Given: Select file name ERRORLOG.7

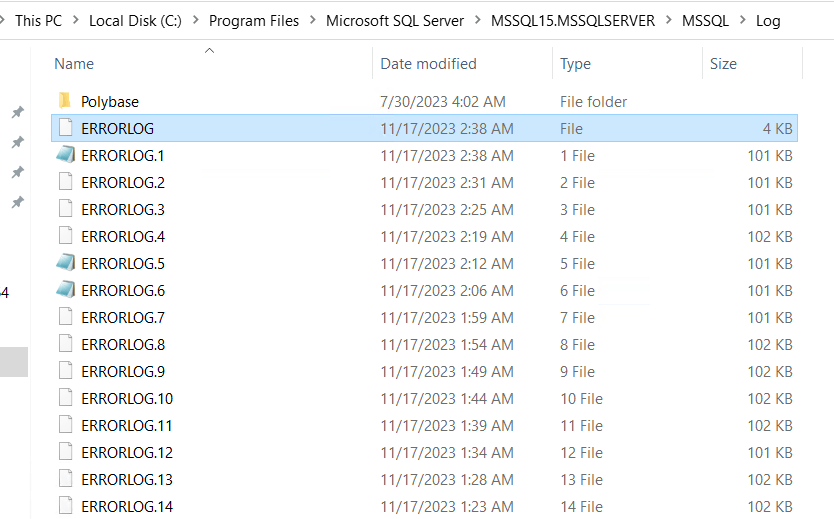Looking at the screenshot, I should tap(123, 317).
